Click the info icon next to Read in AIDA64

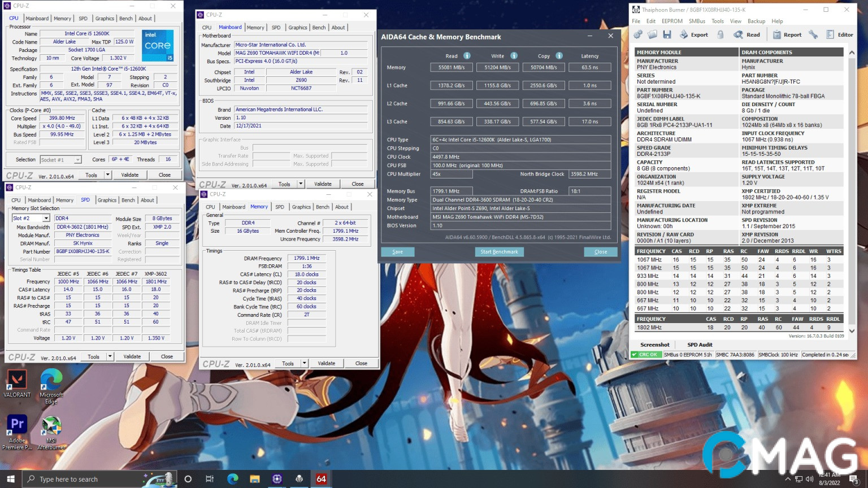[467, 56]
